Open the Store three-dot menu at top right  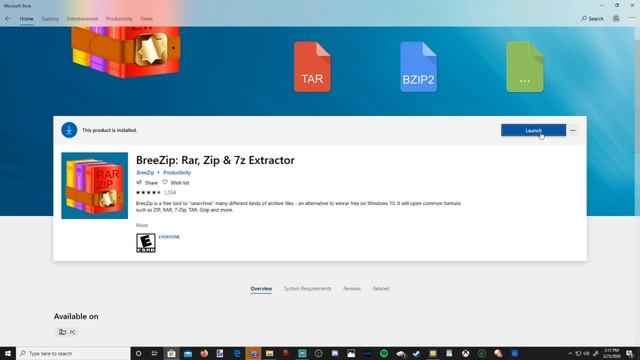(x=632, y=19)
